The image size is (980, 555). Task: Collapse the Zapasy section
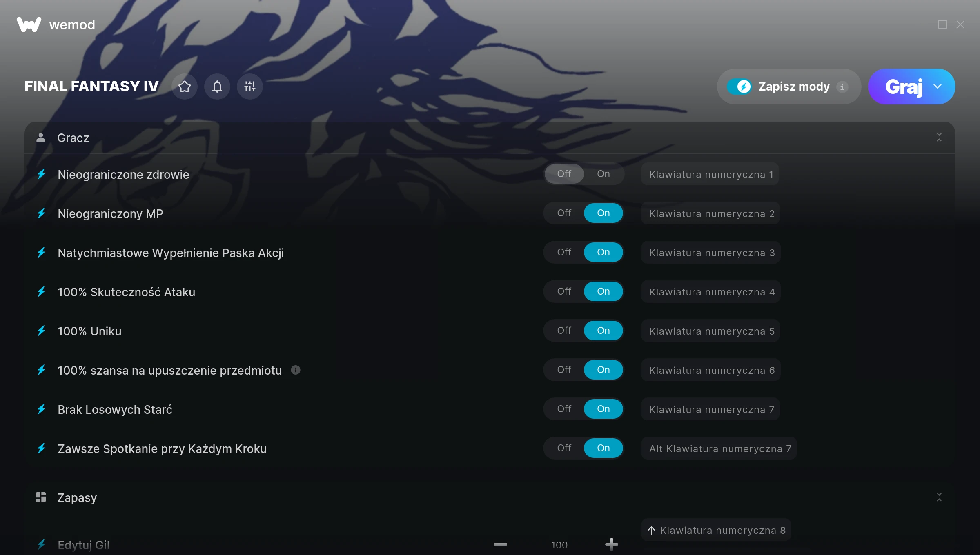pos(939,497)
